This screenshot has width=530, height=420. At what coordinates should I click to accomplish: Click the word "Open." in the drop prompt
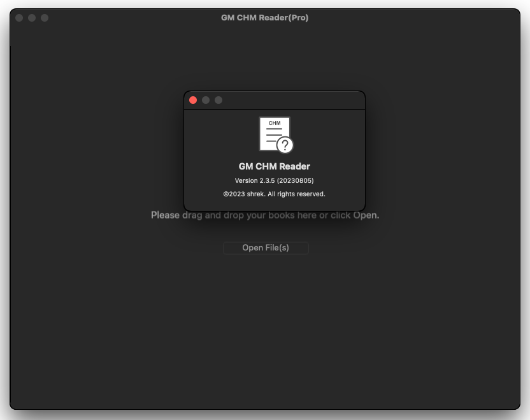pos(366,215)
